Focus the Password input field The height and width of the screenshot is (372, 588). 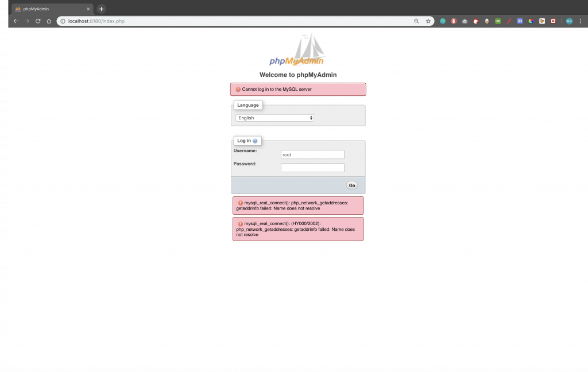click(x=312, y=168)
